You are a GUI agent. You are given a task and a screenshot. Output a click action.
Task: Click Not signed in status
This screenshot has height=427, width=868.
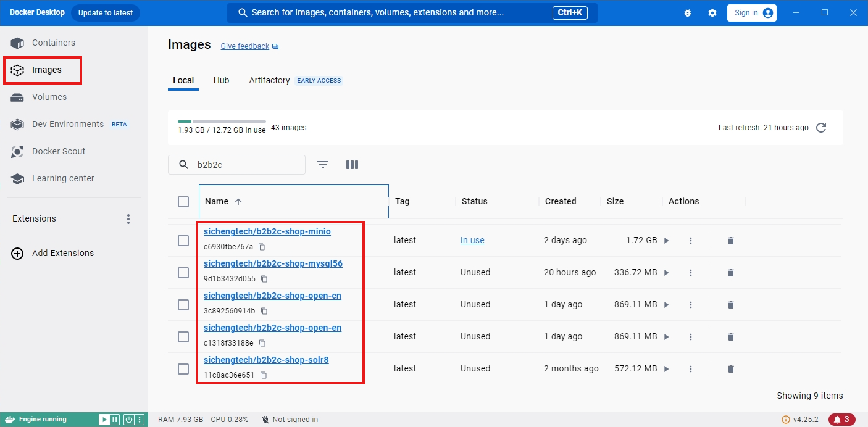290,420
